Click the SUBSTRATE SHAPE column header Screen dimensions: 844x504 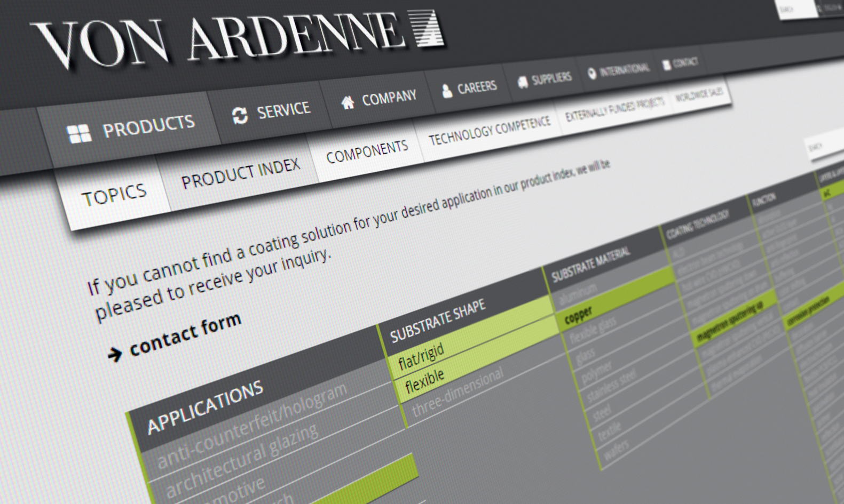438,320
